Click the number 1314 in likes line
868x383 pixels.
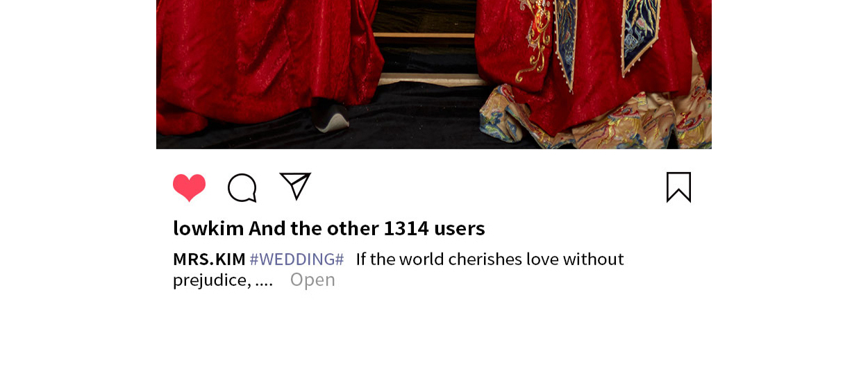(406, 228)
